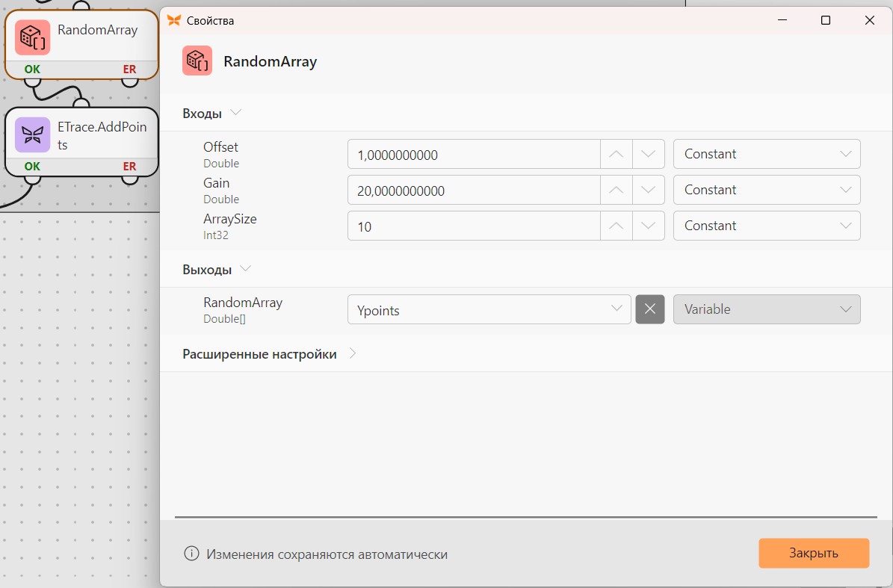
Task: Click the ER port of RandomArray node
Action: click(x=130, y=69)
